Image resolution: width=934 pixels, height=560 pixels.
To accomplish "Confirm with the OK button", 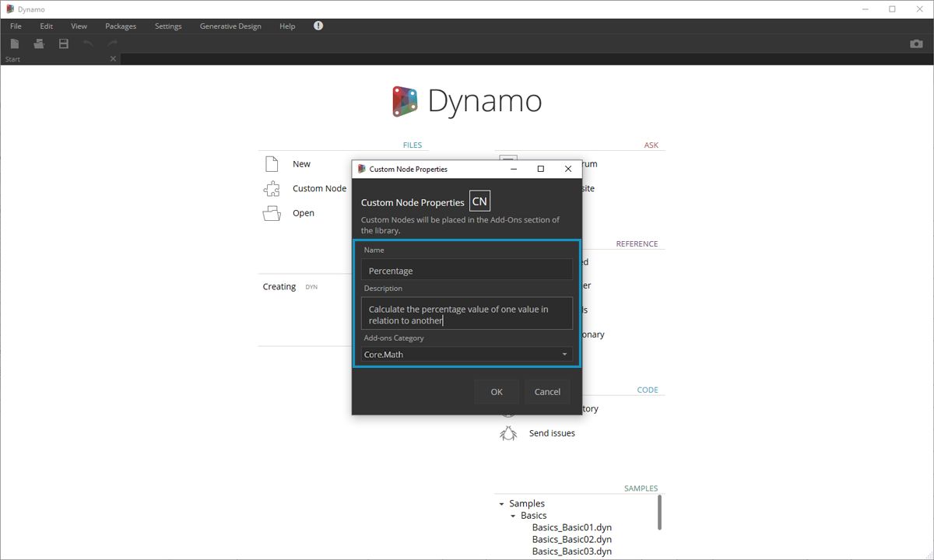I will coord(497,391).
